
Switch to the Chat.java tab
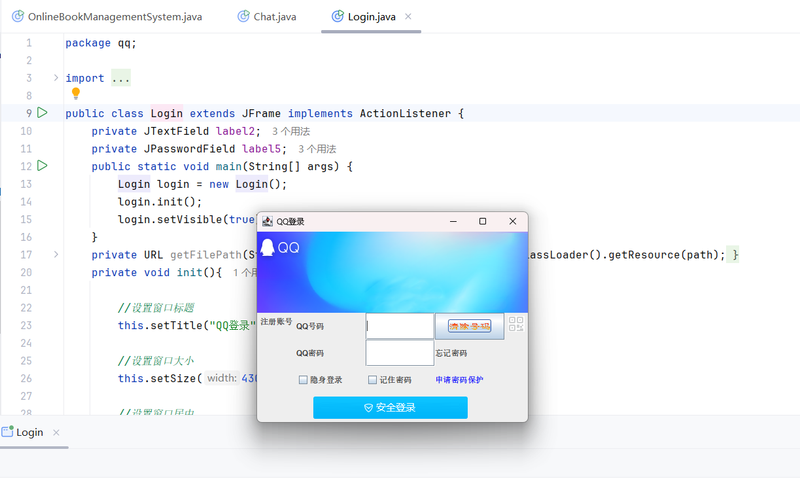click(267, 16)
